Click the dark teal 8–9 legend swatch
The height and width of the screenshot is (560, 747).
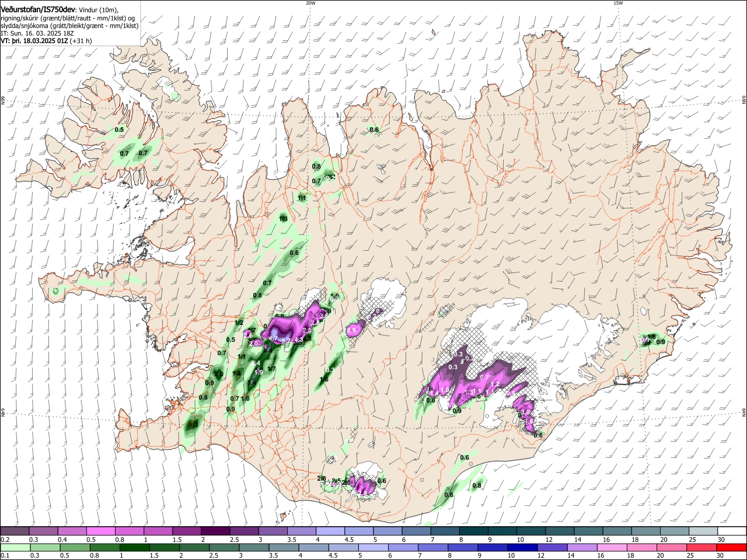[474, 531]
